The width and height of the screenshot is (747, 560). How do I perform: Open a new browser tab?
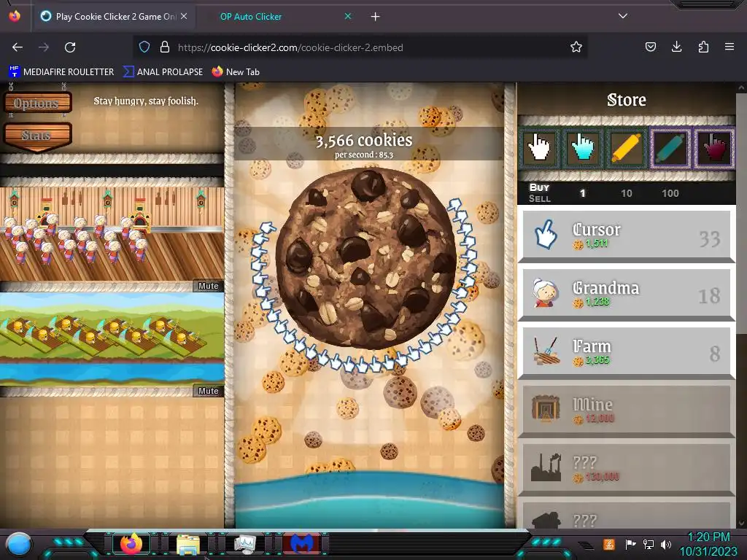(x=376, y=17)
